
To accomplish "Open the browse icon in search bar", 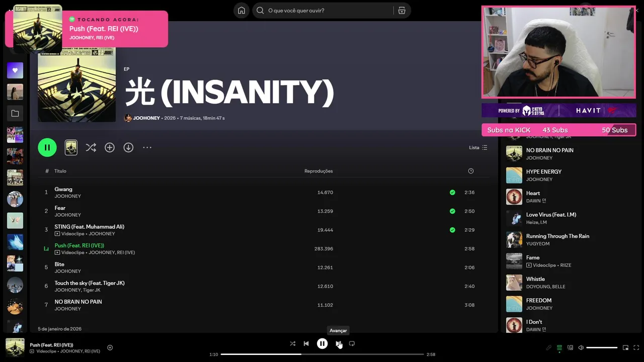I will pos(401,11).
